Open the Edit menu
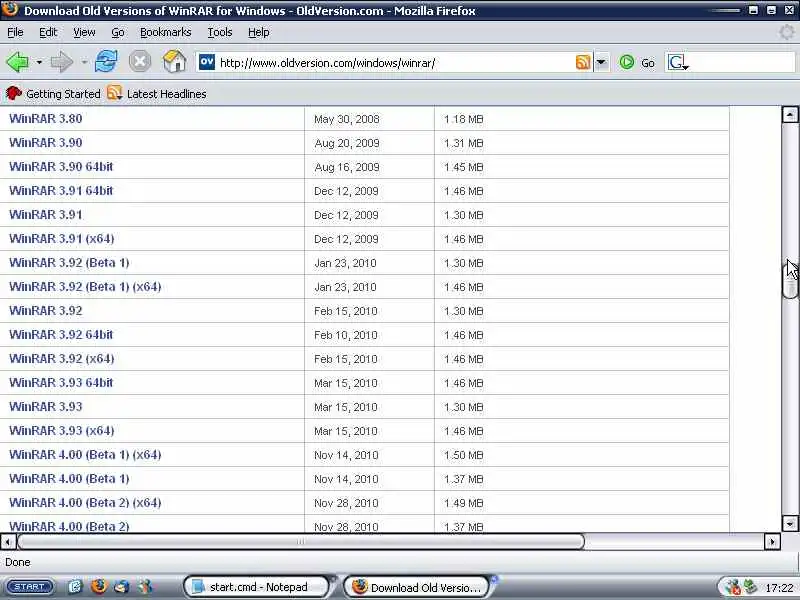The image size is (800, 600). (x=48, y=32)
